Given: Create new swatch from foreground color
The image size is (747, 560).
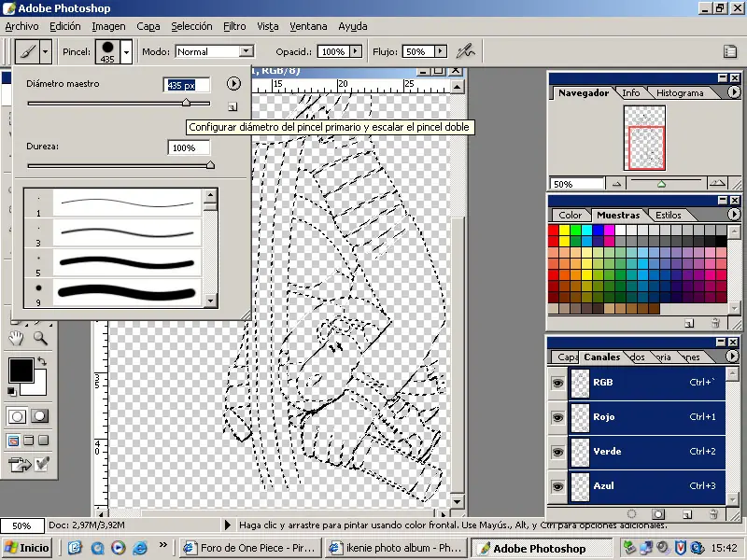Looking at the screenshot, I should (689, 323).
